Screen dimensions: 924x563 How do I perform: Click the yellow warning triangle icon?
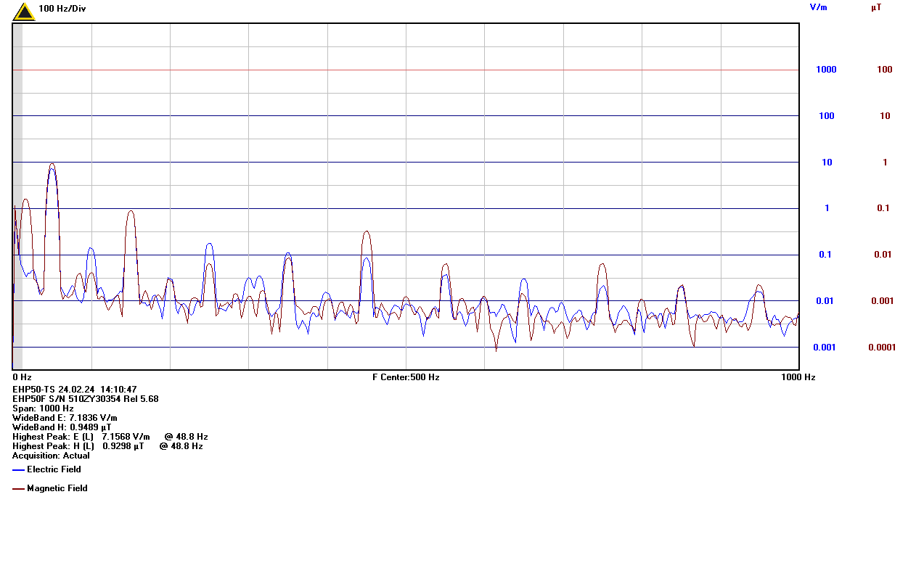[24, 12]
